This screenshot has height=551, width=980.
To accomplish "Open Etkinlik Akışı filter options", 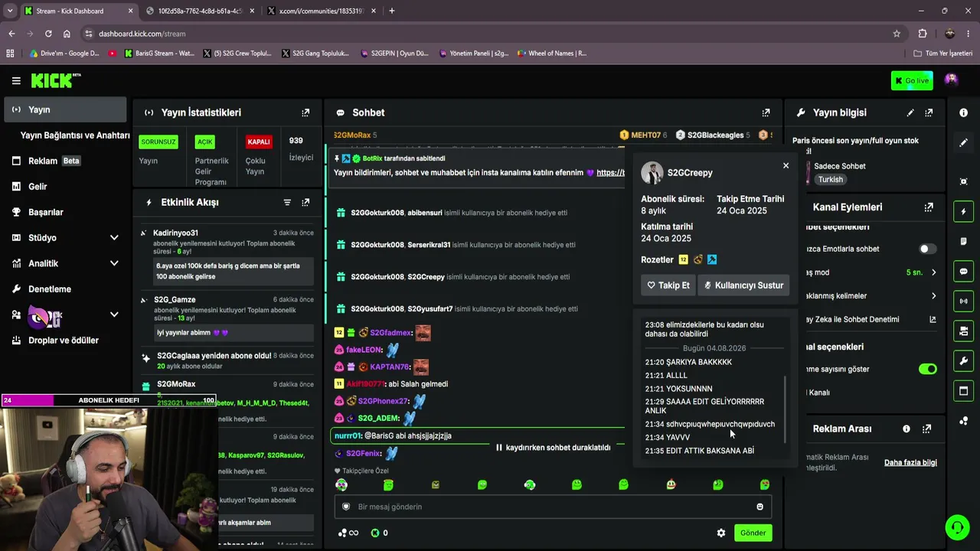I will (x=287, y=202).
